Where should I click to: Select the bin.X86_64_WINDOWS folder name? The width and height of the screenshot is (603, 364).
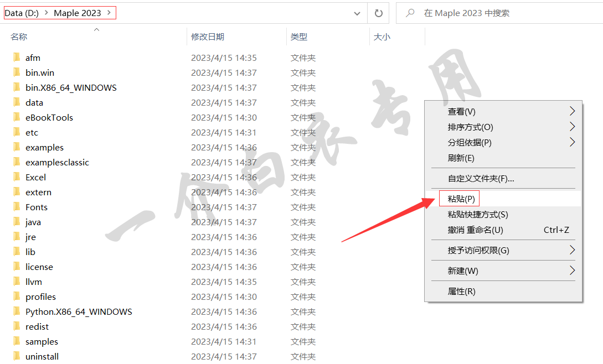[71, 87]
